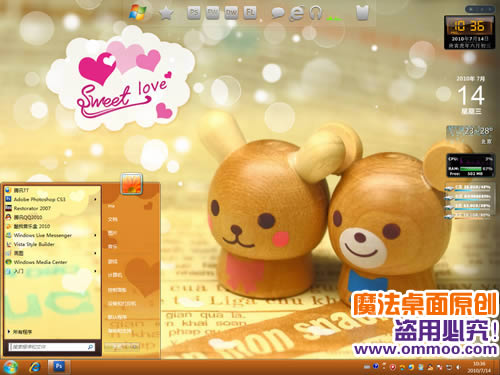Open the star favorites icon in the top dock
Viewport: 500px width, 375px height.
click(x=166, y=13)
